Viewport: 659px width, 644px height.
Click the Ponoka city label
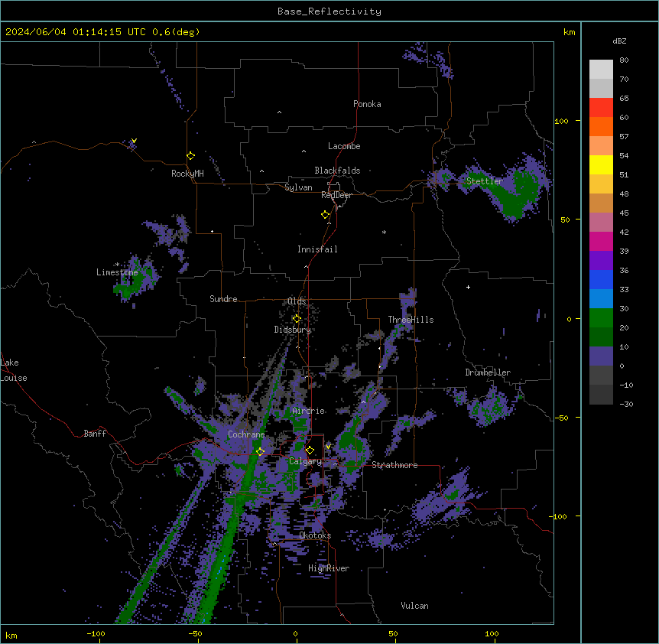(x=367, y=104)
